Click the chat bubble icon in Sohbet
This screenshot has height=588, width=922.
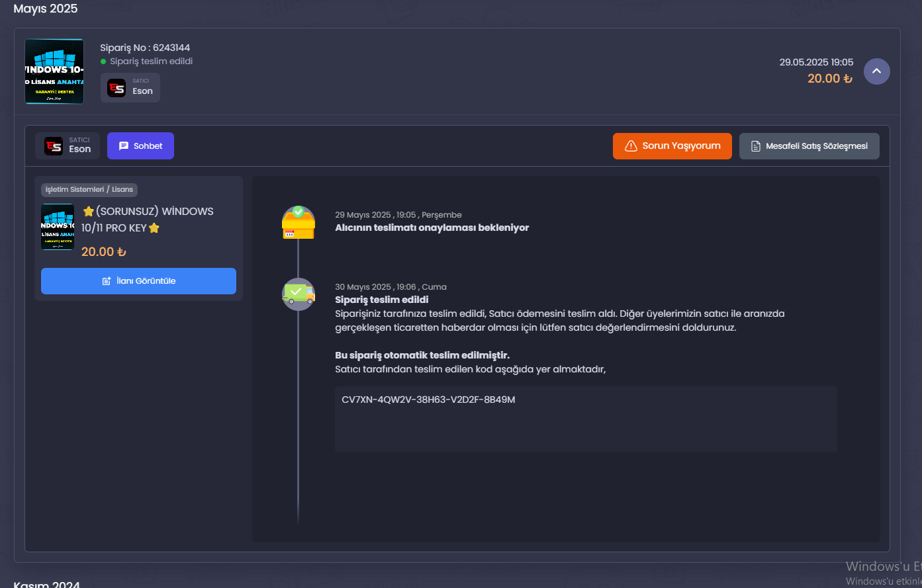(124, 146)
